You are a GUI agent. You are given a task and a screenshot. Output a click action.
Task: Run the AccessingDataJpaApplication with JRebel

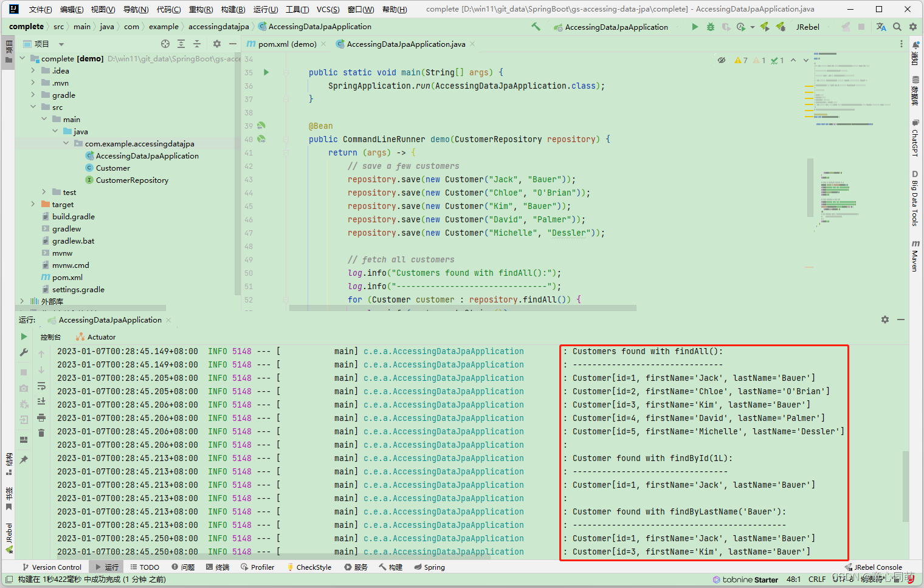[x=764, y=26]
